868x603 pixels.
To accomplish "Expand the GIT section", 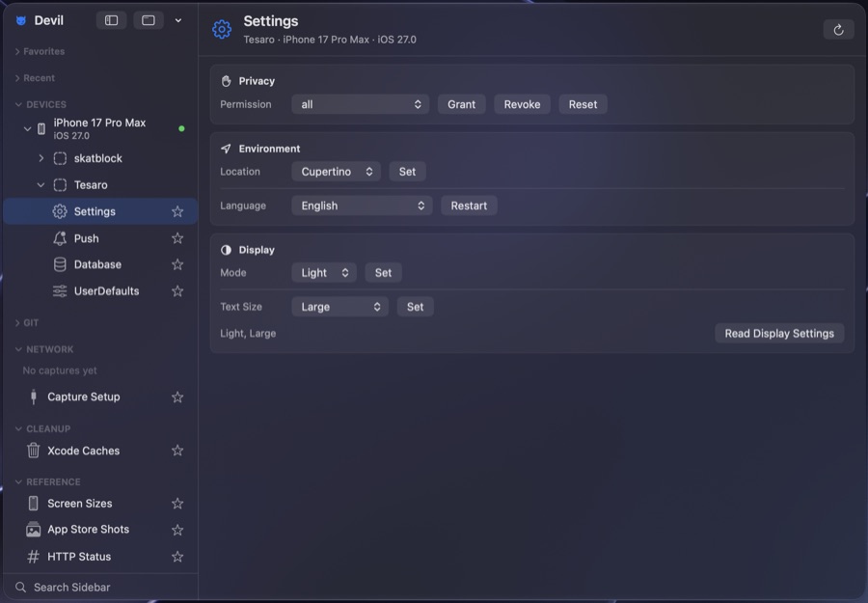I will click(17, 323).
